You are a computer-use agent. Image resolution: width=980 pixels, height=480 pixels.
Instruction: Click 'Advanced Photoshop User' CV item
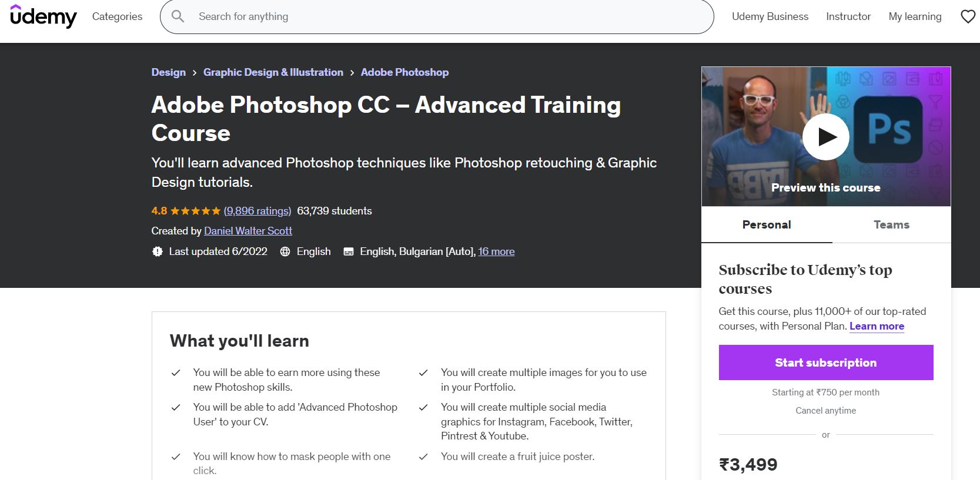coord(295,414)
